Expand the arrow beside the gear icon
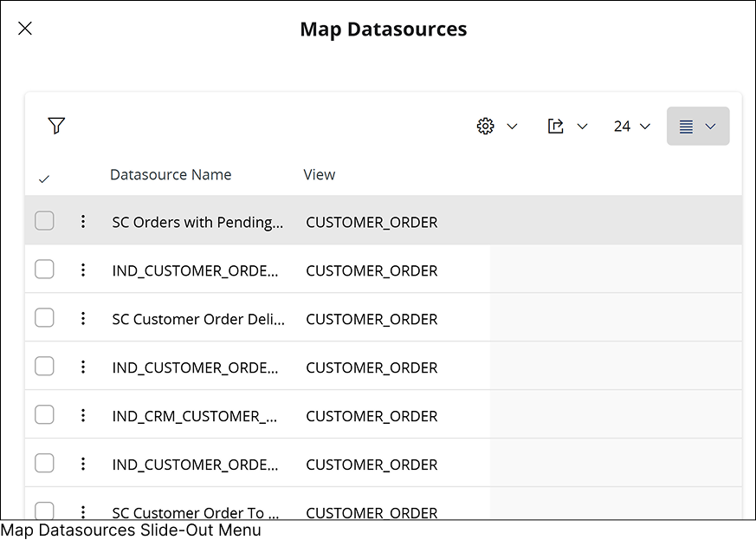Image resolution: width=756 pixels, height=540 pixels. tap(512, 127)
